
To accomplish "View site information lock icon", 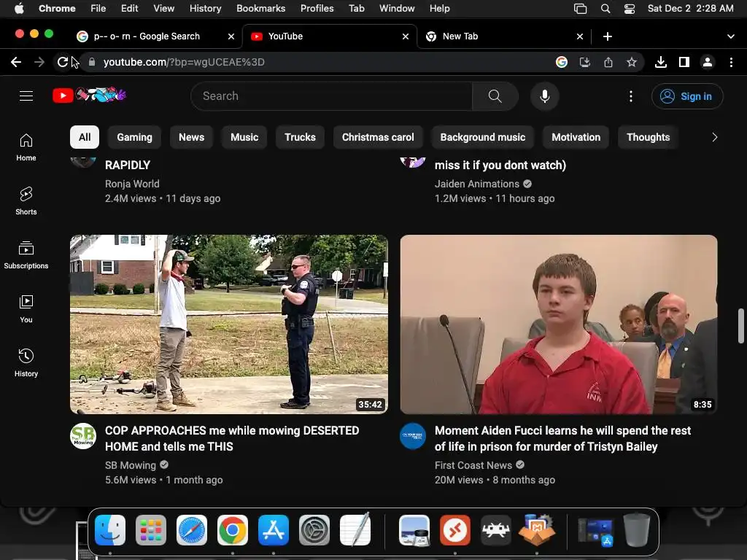I will tap(92, 62).
